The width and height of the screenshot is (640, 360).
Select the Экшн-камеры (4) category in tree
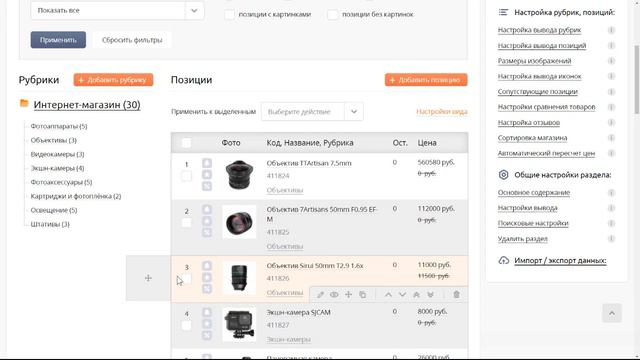tap(57, 168)
